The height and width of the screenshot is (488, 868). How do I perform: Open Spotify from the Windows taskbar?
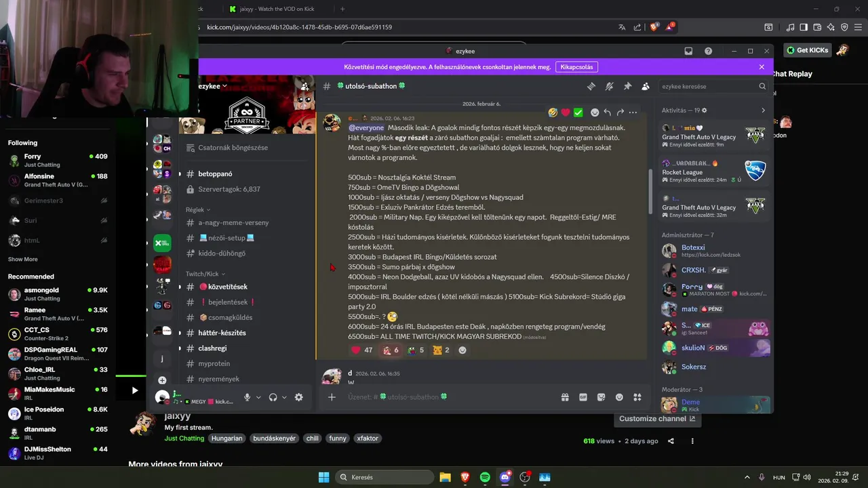tap(485, 477)
